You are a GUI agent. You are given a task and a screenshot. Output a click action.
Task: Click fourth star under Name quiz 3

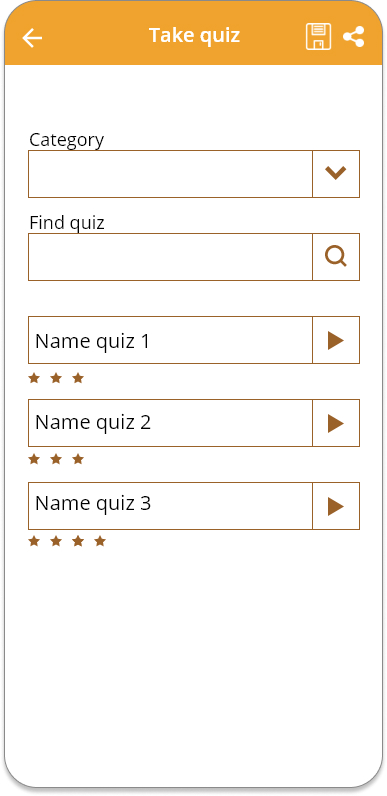coord(100,541)
